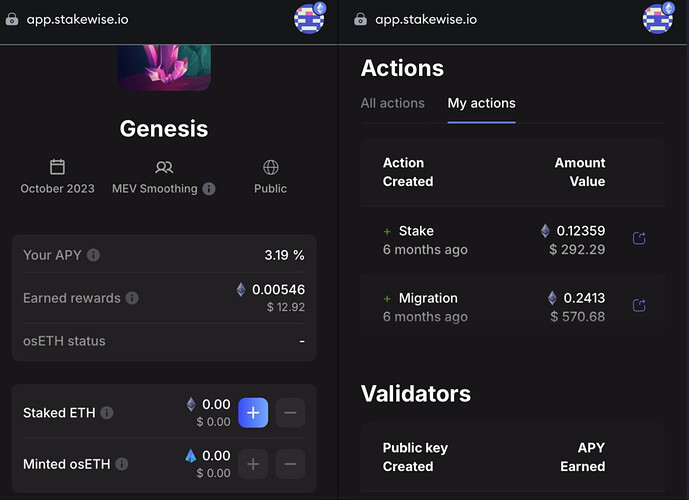Click the left wallet avatar icon
689x500 pixels.
309,18
